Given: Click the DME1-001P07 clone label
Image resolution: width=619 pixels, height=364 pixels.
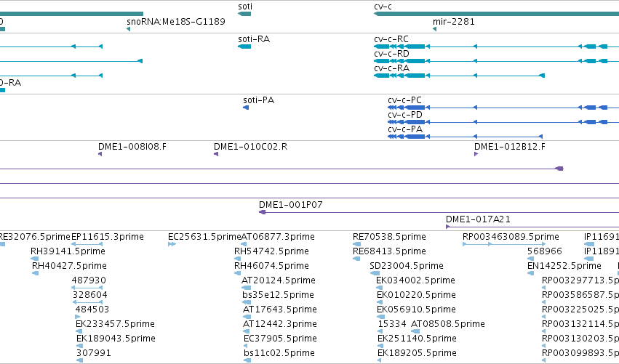Looking at the screenshot, I should [x=290, y=205].
